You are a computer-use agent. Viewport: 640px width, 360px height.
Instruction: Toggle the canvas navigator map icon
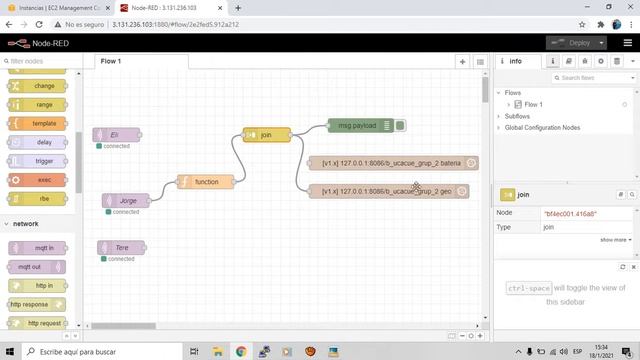451,336
